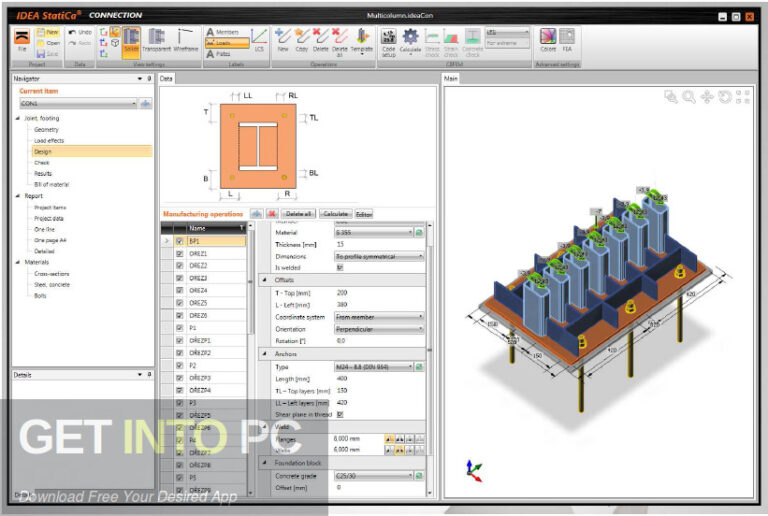768x516 pixels.
Task: Click the Thickness value 15
Action: [340, 244]
